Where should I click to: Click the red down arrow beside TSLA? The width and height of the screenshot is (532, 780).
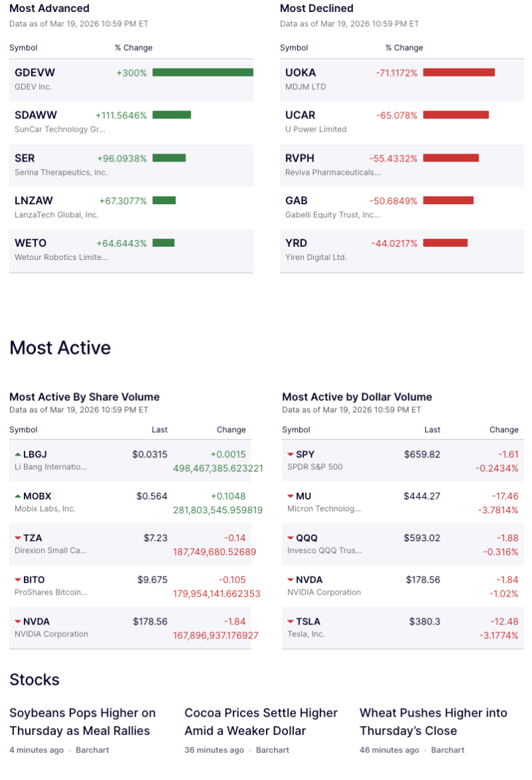click(x=291, y=622)
